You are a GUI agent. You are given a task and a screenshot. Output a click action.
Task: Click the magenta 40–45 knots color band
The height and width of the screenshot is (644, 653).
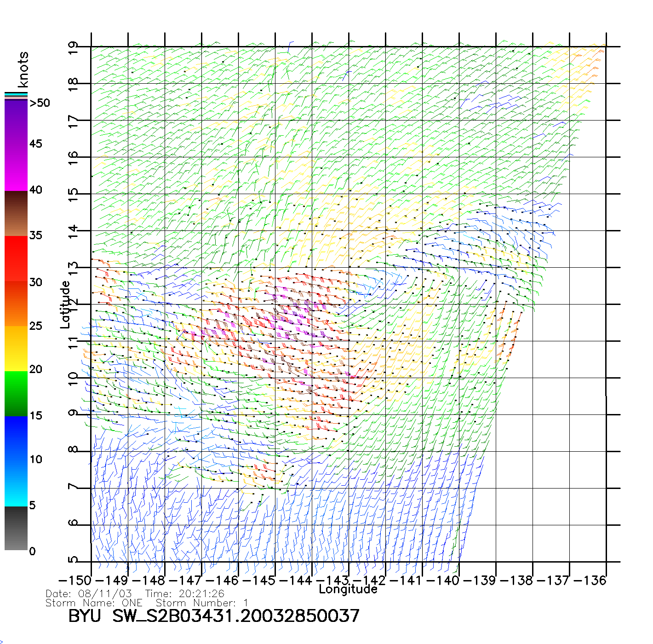point(16,167)
